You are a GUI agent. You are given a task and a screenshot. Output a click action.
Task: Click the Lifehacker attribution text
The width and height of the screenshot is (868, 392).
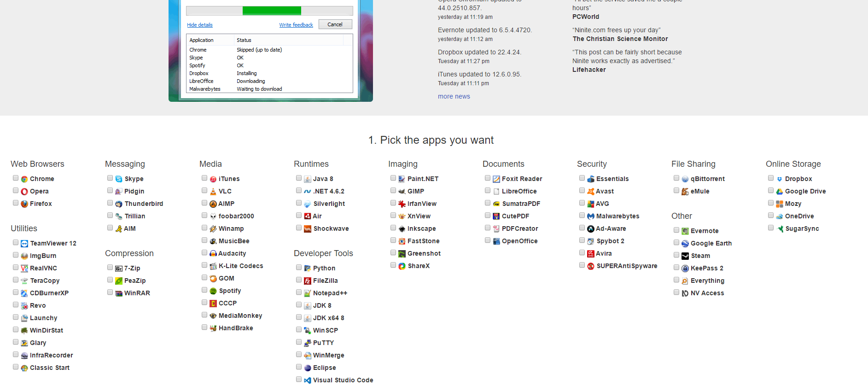coord(589,70)
